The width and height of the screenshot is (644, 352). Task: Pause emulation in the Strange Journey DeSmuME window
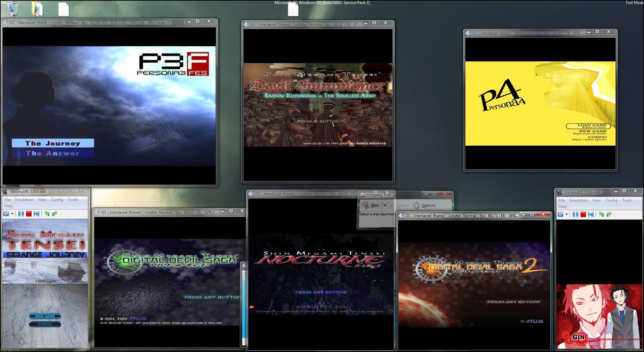(21, 214)
